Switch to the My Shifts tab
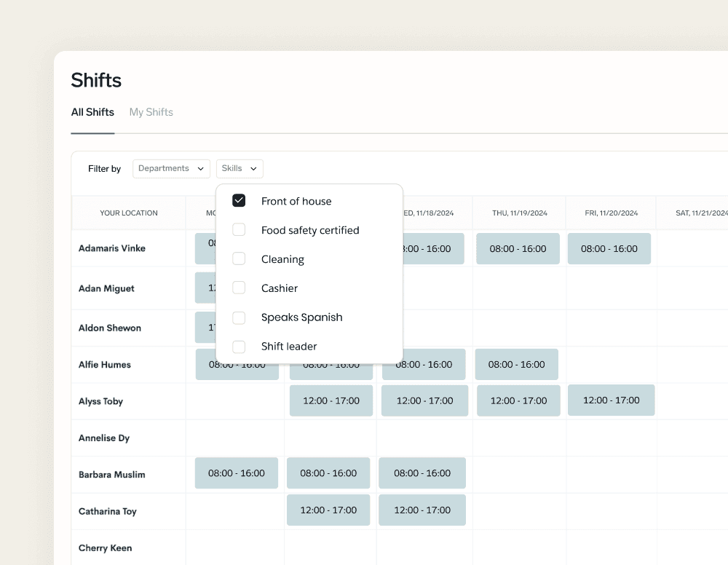728x565 pixels. click(x=151, y=112)
